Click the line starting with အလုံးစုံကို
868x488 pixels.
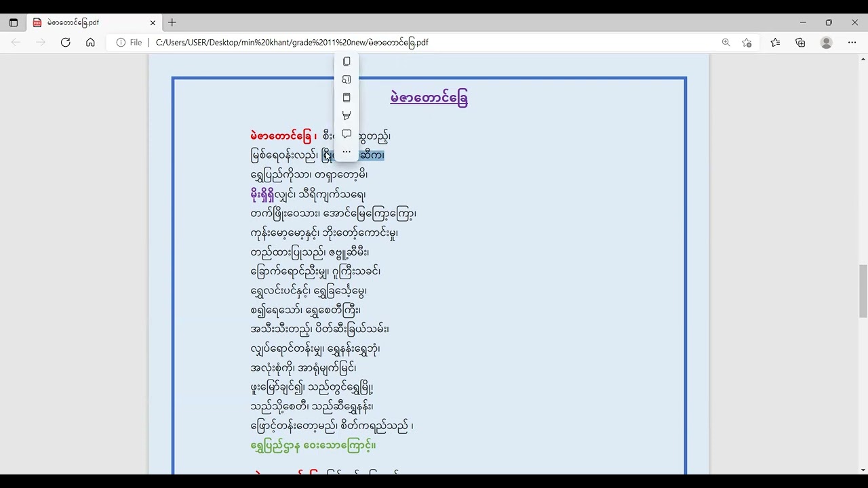click(303, 368)
